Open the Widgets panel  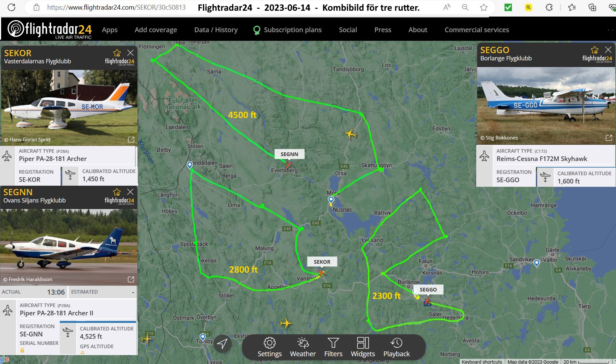click(x=363, y=347)
